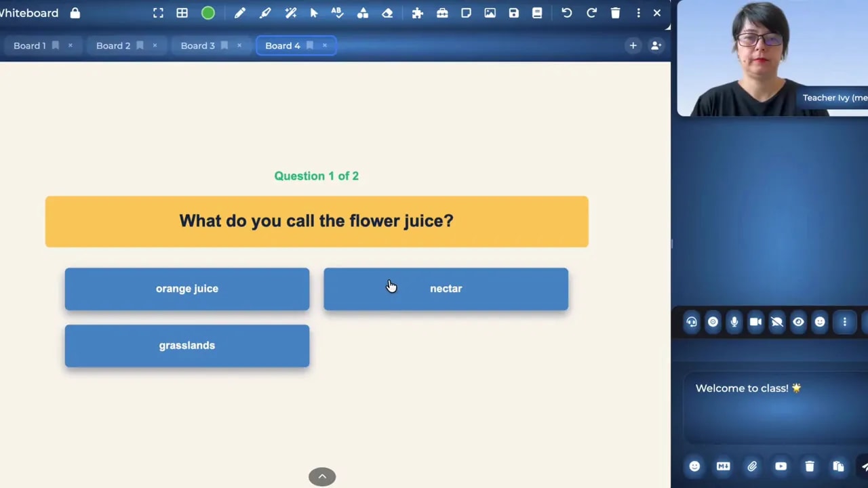Choose the "grasslands" answer

pyautogui.click(x=187, y=346)
